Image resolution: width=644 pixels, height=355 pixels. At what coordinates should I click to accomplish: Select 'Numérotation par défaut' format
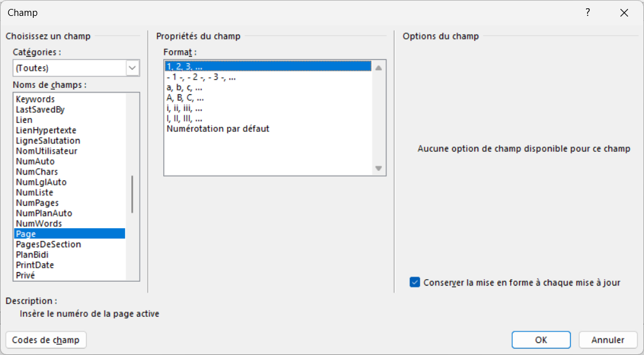click(x=217, y=129)
